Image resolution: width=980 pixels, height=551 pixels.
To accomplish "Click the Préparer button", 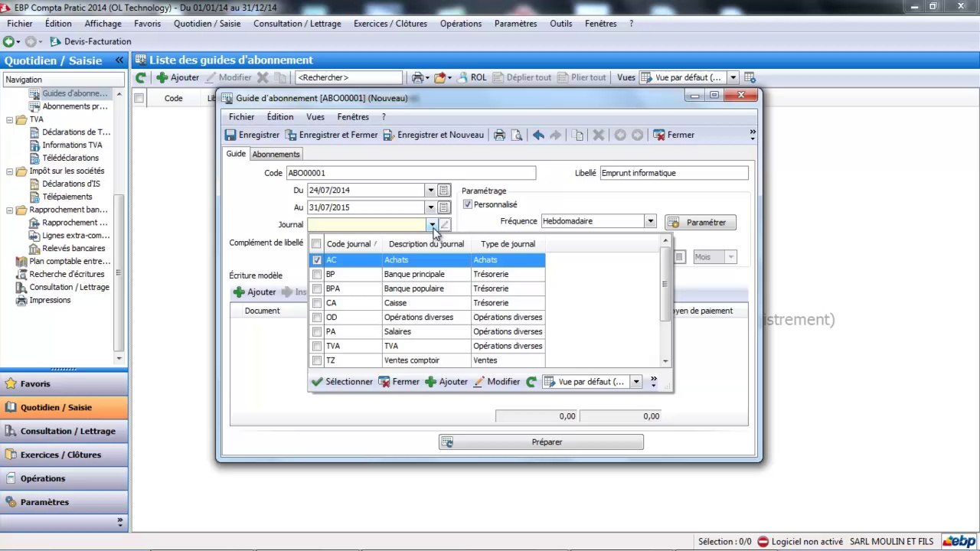I will tap(541, 442).
